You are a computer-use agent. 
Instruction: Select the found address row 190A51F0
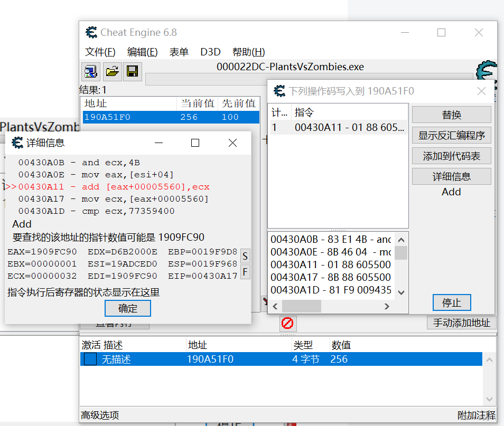(171, 117)
